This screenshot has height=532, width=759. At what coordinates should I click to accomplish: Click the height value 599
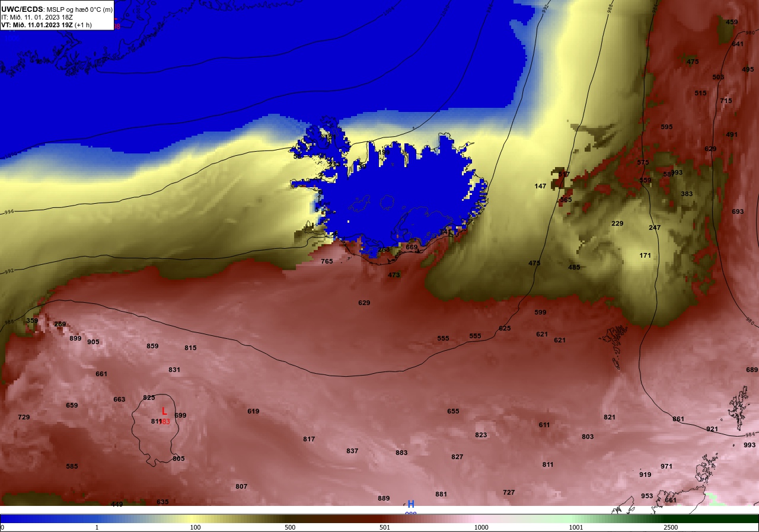click(540, 312)
